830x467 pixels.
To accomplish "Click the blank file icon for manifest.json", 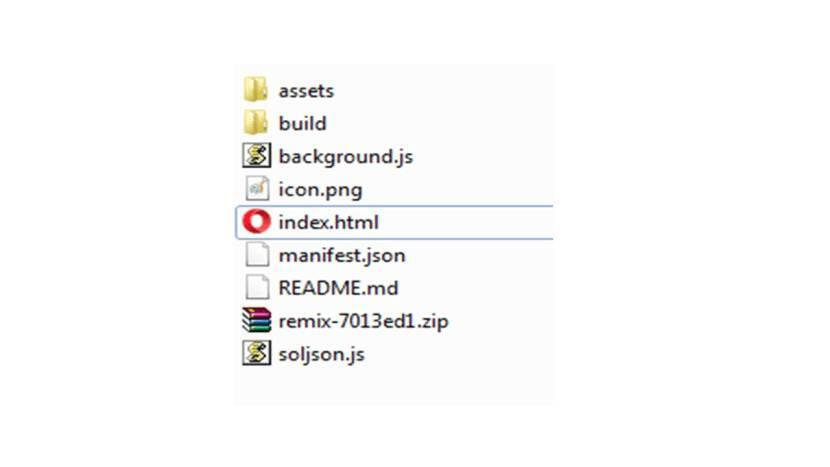I will coord(257,255).
